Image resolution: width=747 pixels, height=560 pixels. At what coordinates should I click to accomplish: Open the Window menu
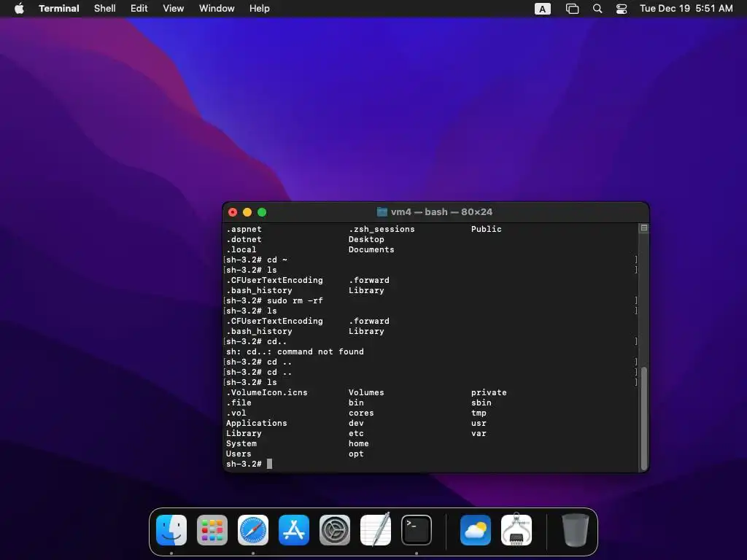[x=217, y=9]
